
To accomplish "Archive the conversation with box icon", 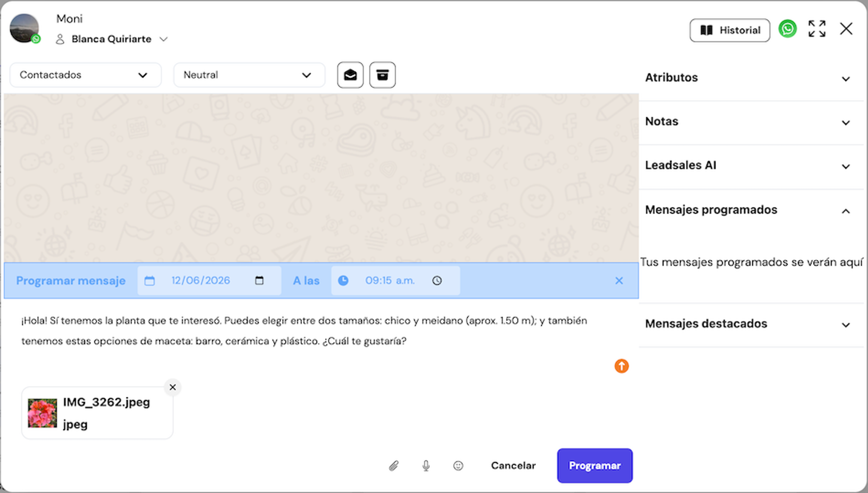I will 382,75.
